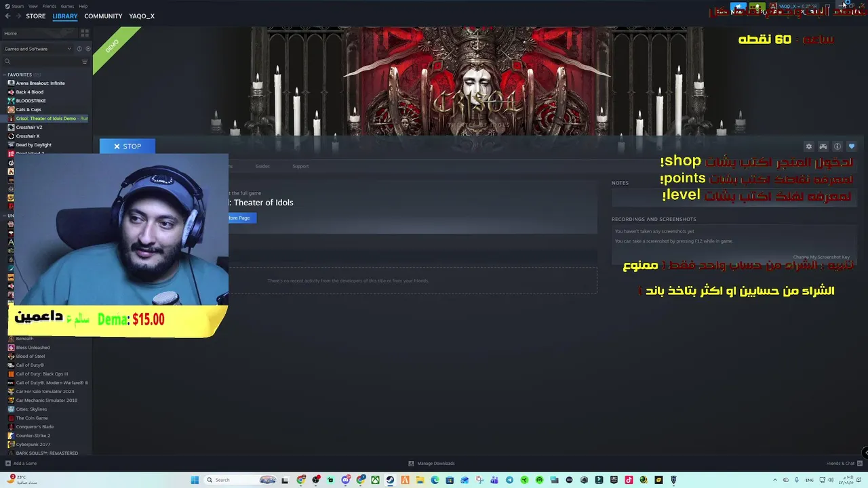Open the LIBRARY tab
The height and width of the screenshot is (488, 868).
coord(65,16)
